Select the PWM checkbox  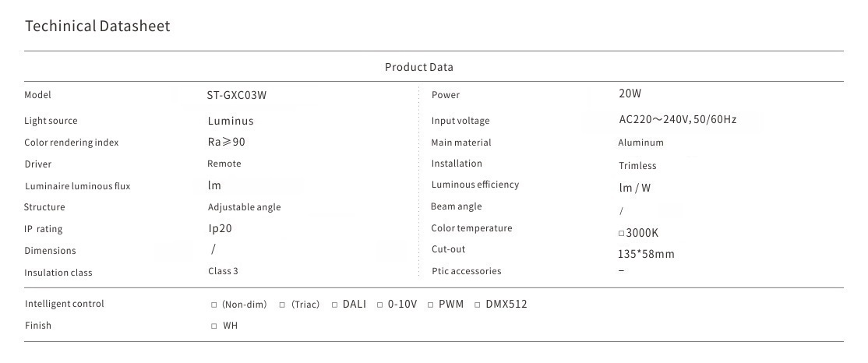(430, 305)
